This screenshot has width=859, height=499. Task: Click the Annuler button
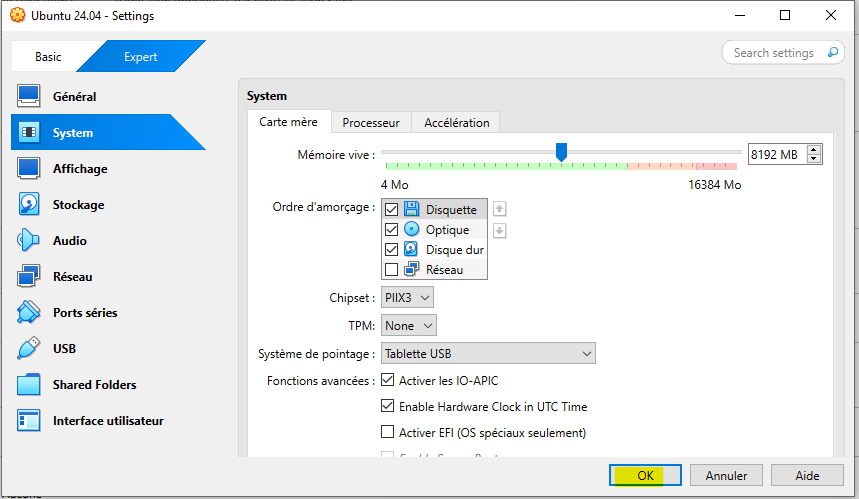point(726,475)
